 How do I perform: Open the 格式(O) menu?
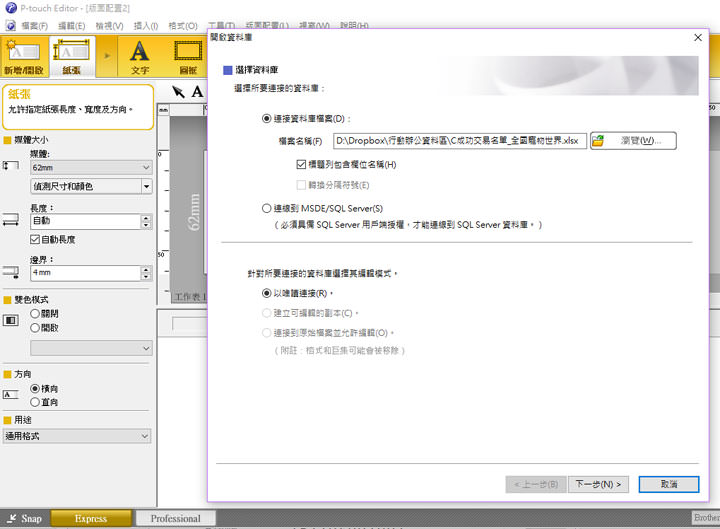(183, 26)
